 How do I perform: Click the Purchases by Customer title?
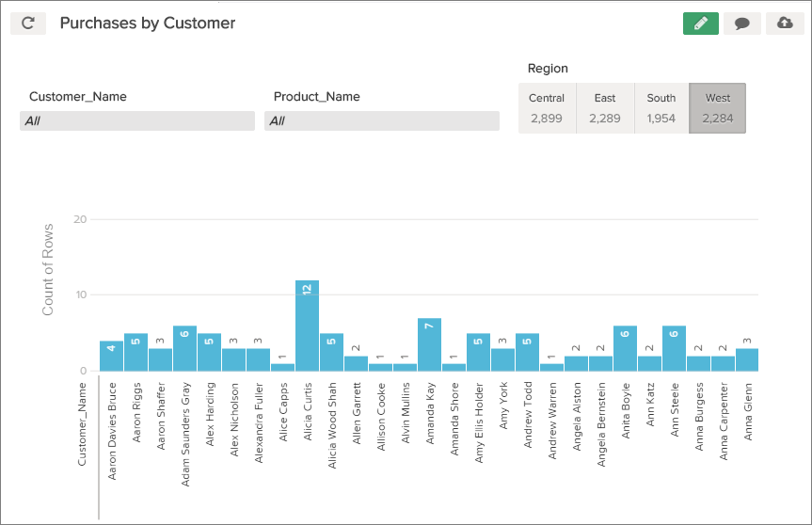coord(148,24)
